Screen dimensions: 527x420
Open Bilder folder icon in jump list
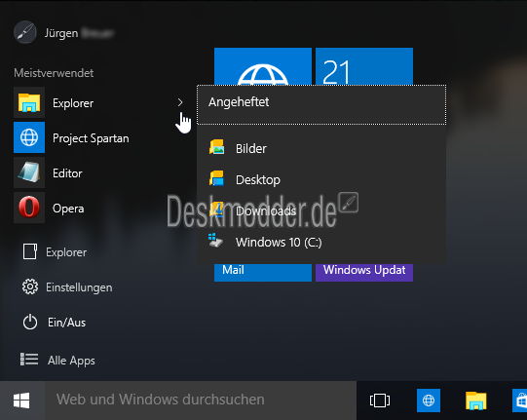click(x=217, y=147)
